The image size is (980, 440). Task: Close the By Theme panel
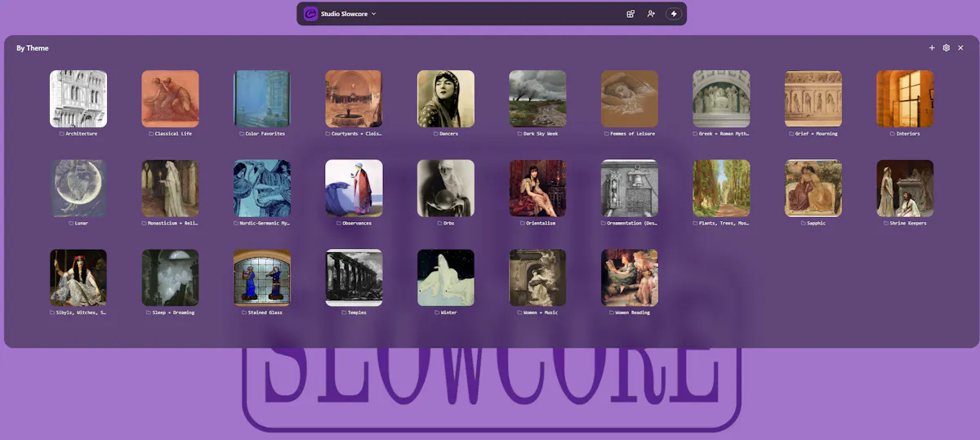point(960,48)
